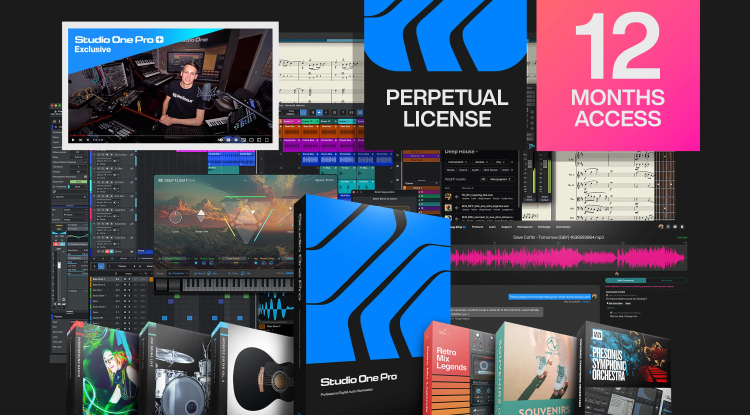Open fullscreen on the Exclusive video player
This screenshot has width=750, height=415.
coord(267,140)
